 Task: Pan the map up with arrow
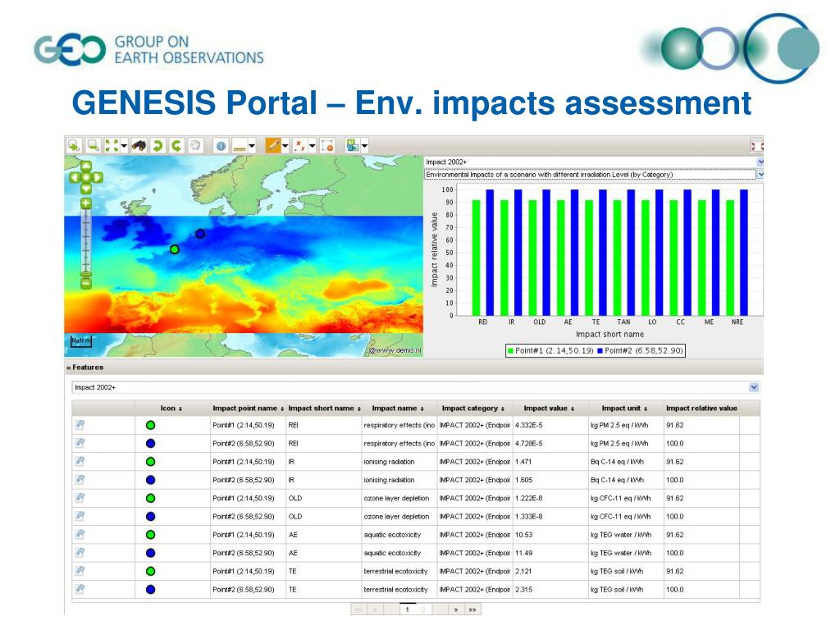[85, 166]
